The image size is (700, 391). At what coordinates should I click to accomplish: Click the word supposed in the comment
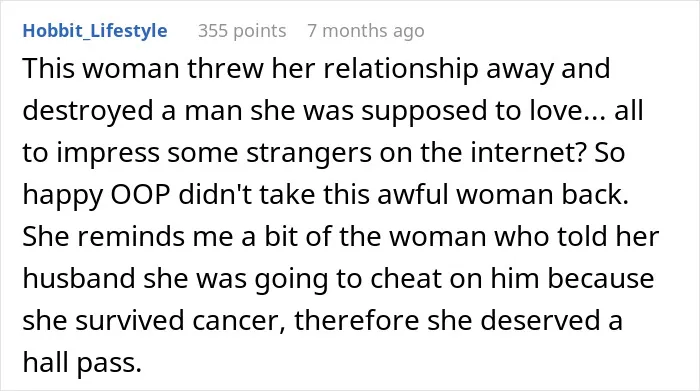click(424, 112)
